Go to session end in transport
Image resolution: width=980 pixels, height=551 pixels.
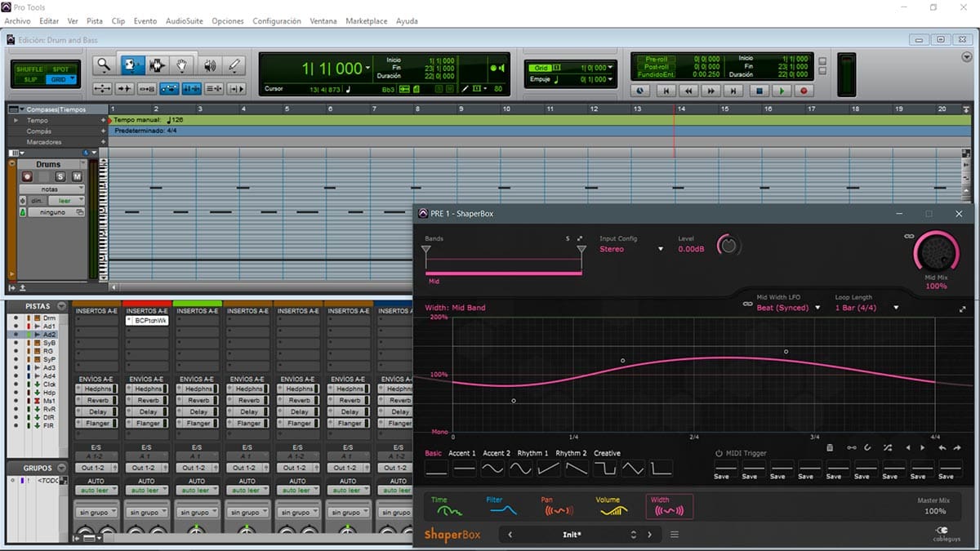pos(734,91)
